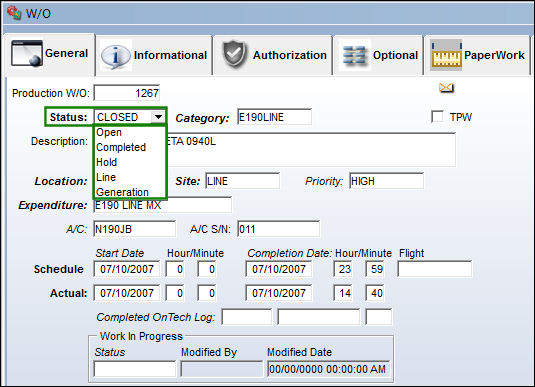Viewport: 535px width, 387px height.
Task: Click the Work In Progress Status field
Action: (134, 369)
